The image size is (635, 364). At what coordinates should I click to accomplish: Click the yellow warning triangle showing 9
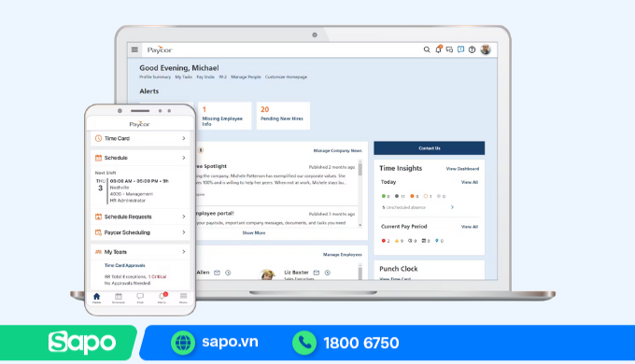[x=397, y=241]
